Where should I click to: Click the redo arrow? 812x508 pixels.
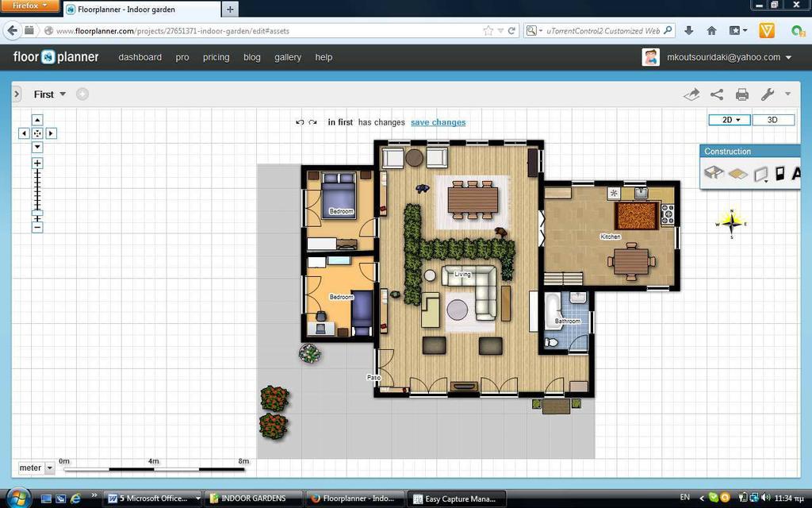(312, 122)
